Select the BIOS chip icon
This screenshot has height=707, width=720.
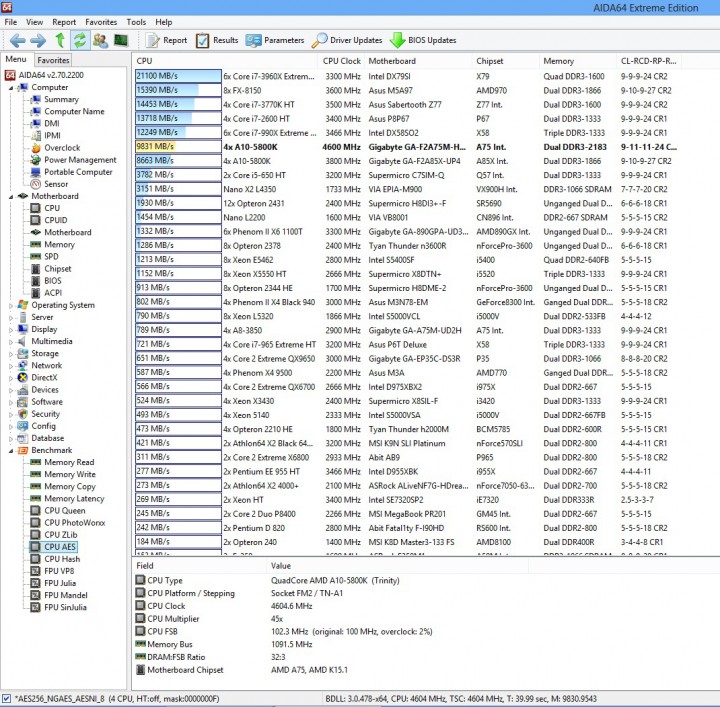coord(36,281)
